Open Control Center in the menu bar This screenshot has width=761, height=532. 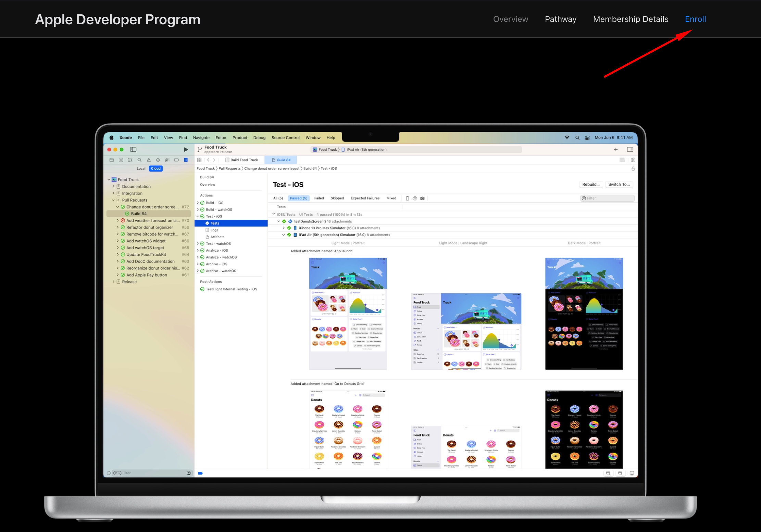tap(587, 138)
